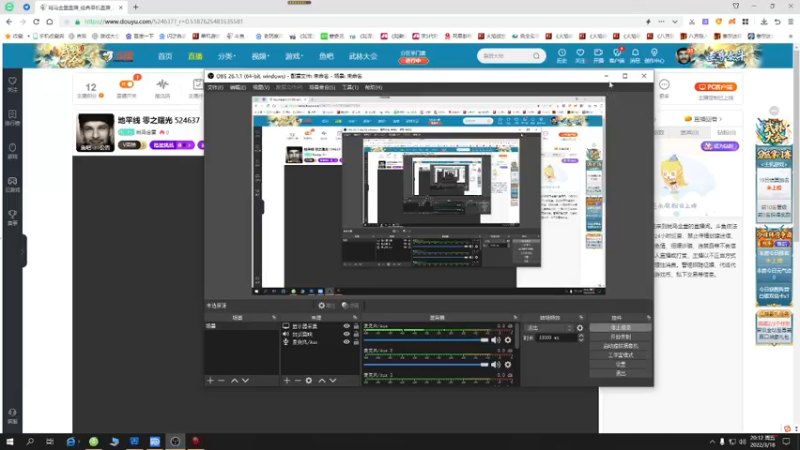Adjust the first mixer channel volume slider
The width and height of the screenshot is (800, 450).
[x=426, y=340]
